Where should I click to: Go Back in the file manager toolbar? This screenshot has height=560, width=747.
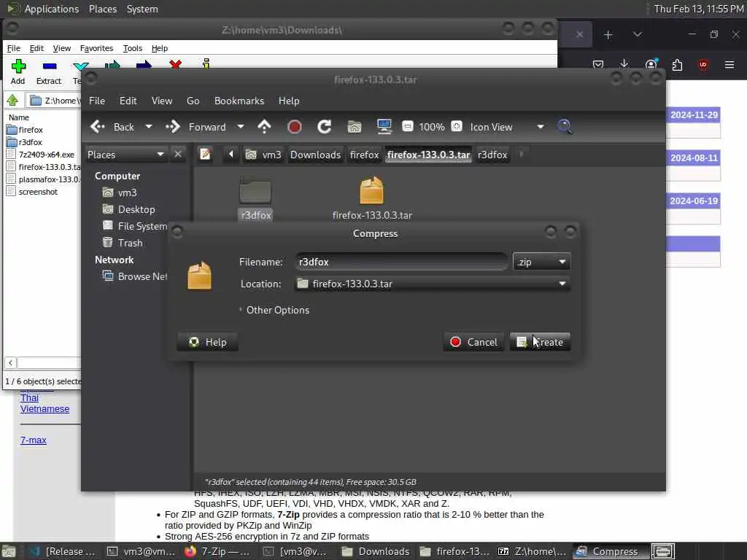113,127
